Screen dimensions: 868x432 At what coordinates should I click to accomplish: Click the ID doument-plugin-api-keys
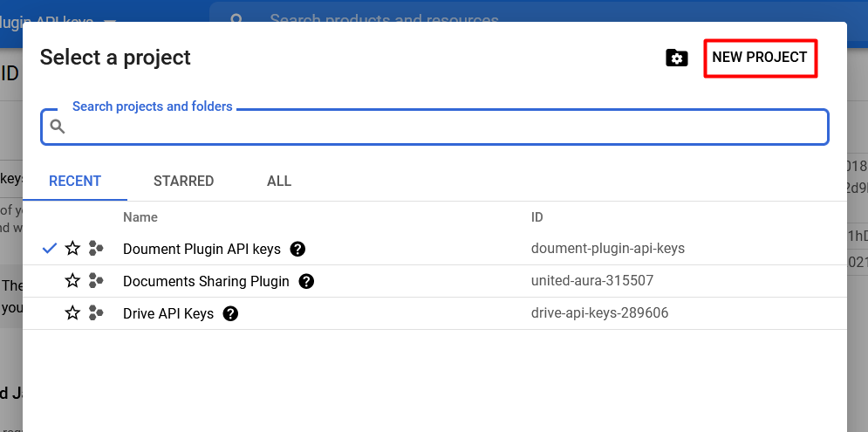608,248
